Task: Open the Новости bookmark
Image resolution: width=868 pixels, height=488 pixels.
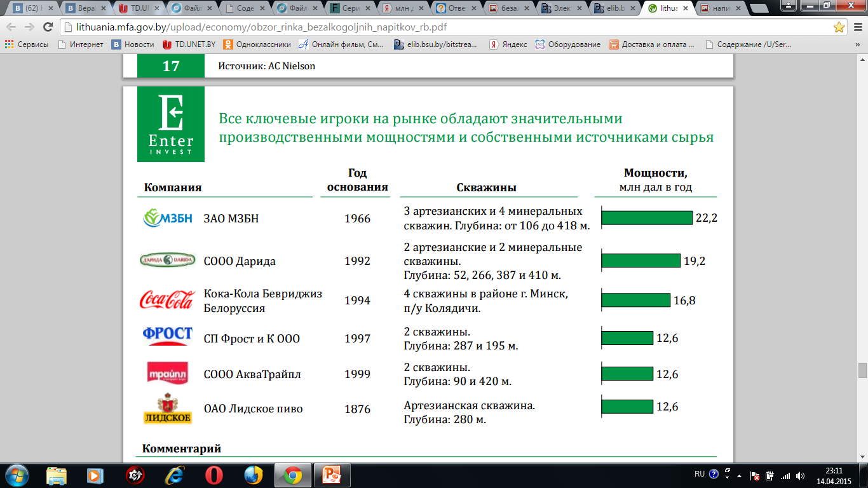Action: pos(133,44)
